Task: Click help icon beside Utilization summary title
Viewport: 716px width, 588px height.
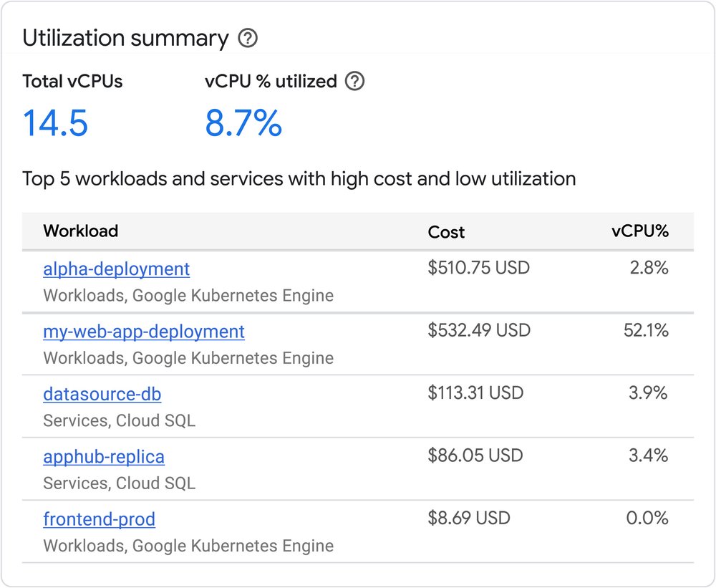Action: pos(247,39)
